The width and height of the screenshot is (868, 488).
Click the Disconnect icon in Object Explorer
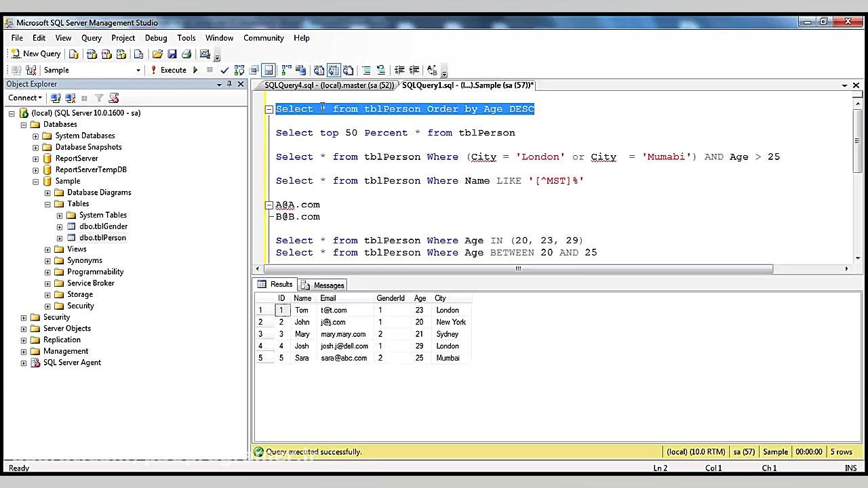pyautogui.click(x=68, y=98)
